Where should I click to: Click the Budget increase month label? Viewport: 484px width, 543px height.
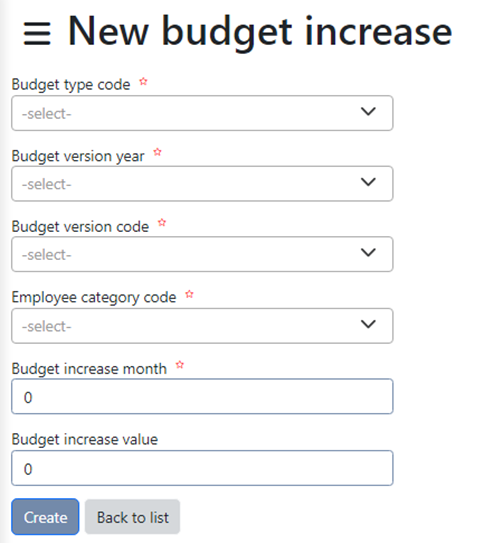pos(89,369)
